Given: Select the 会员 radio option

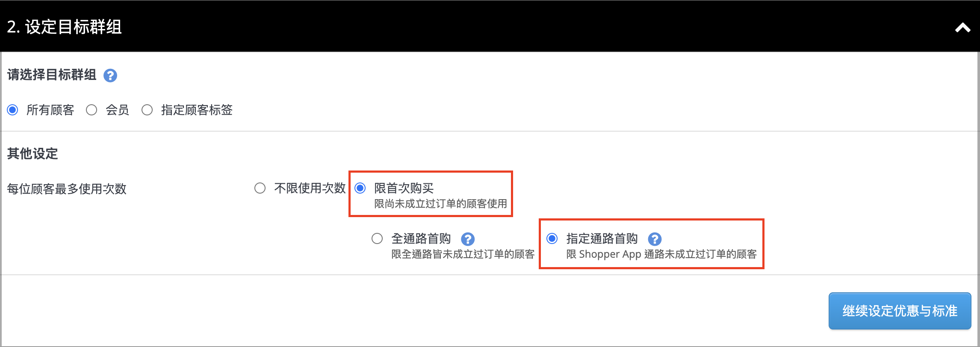Looking at the screenshot, I should click(92, 110).
